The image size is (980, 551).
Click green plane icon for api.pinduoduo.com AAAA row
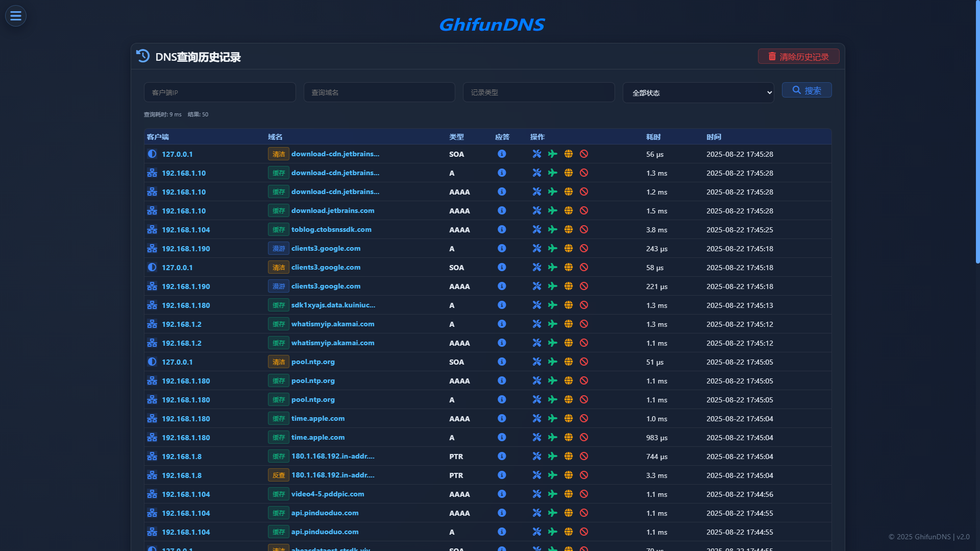point(552,513)
